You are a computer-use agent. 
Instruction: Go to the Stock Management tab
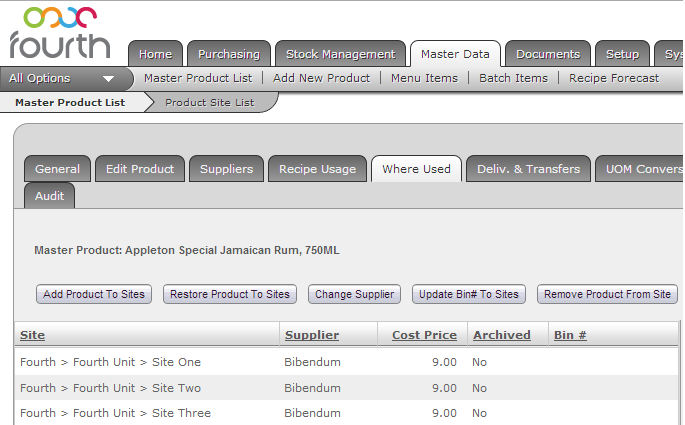pyautogui.click(x=340, y=54)
